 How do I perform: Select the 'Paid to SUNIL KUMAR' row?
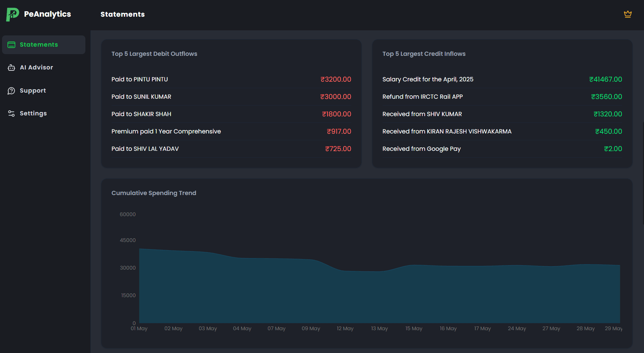coord(231,97)
